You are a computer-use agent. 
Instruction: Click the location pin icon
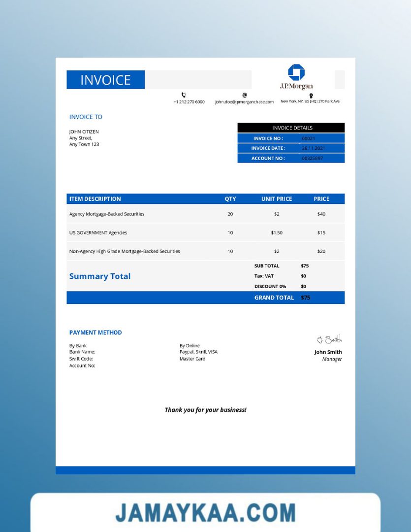[311, 96]
